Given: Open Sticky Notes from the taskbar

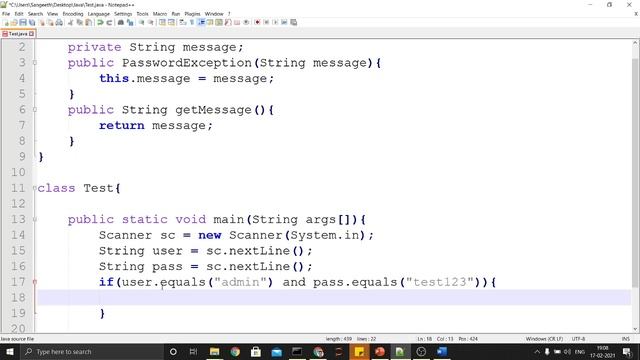Looking at the screenshot, I should (x=359, y=352).
